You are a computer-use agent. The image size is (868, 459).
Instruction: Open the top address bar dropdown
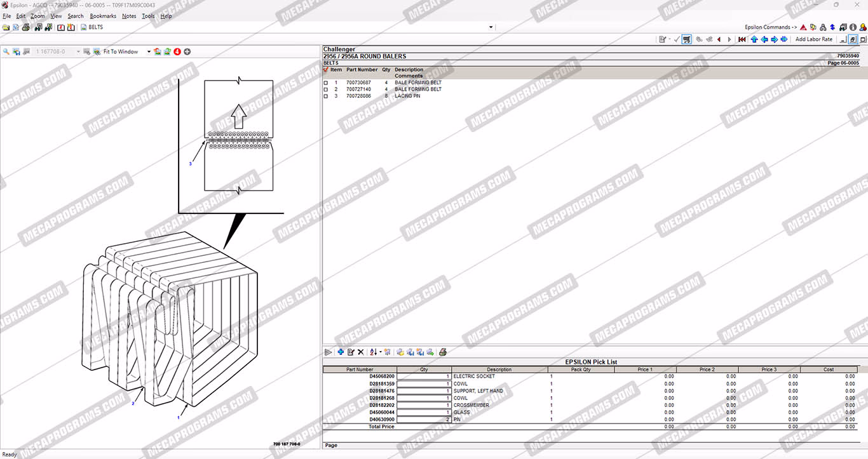[491, 27]
